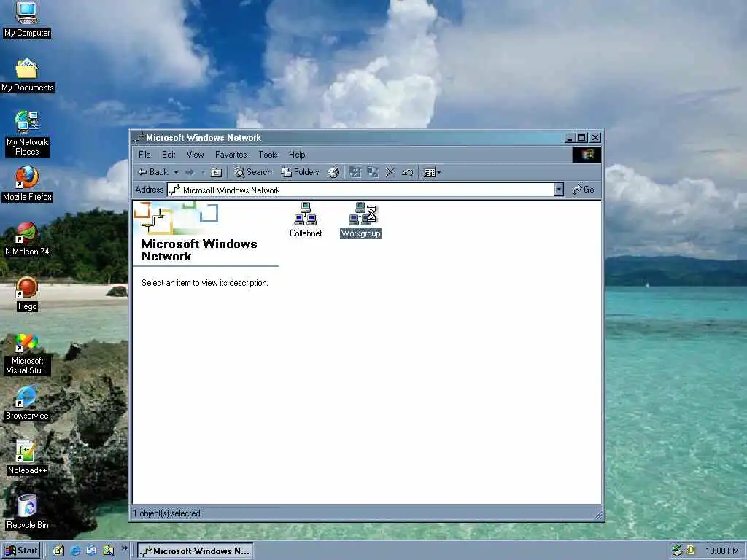747x560 pixels.
Task: Click the Undo toolbar icon
Action: [407, 172]
